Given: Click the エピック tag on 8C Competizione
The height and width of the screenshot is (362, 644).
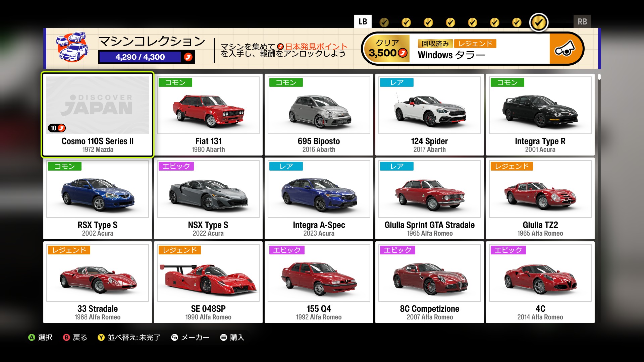Looking at the screenshot, I should [x=397, y=250].
